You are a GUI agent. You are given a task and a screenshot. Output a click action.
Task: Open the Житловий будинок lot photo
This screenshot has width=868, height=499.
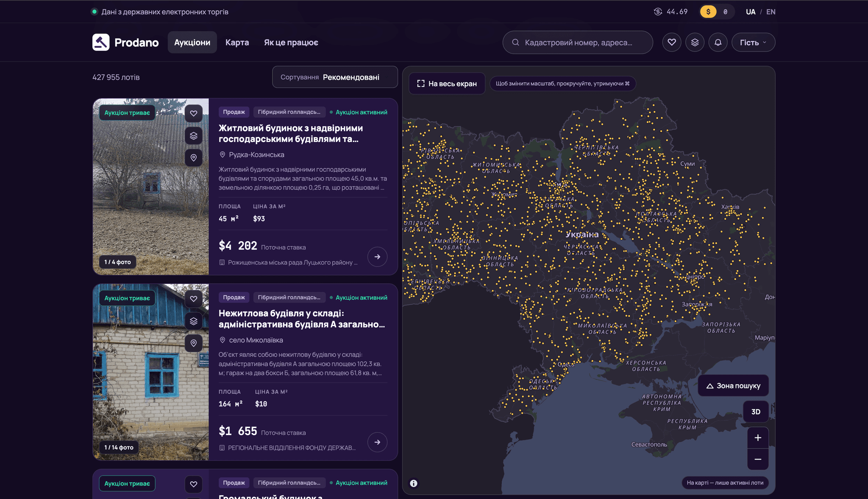151,187
